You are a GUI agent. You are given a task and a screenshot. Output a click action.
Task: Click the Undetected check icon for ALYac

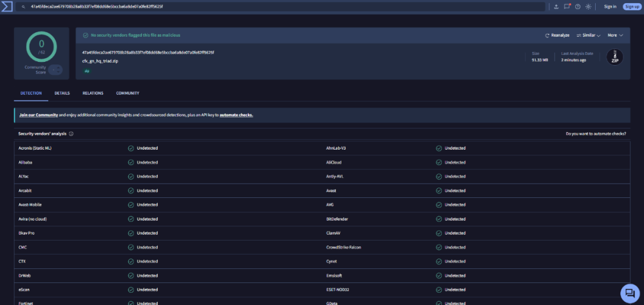(x=131, y=176)
